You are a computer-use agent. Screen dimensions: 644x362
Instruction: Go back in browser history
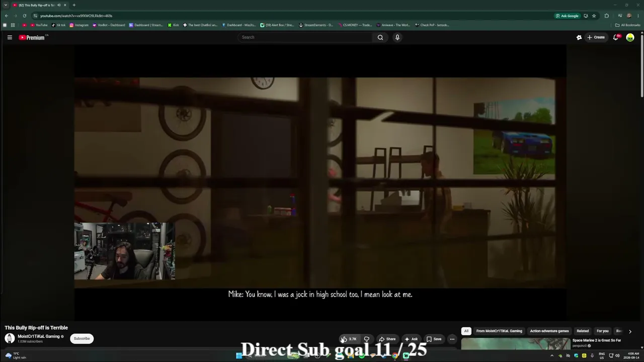(6, 16)
